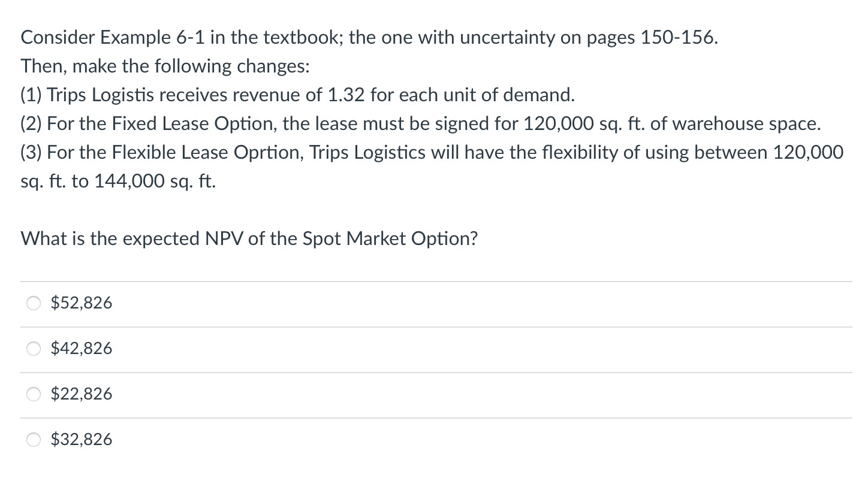Select the $22,826 answer option
Image resolution: width=868 pixels, height=484 pixels.
[81, 394]
